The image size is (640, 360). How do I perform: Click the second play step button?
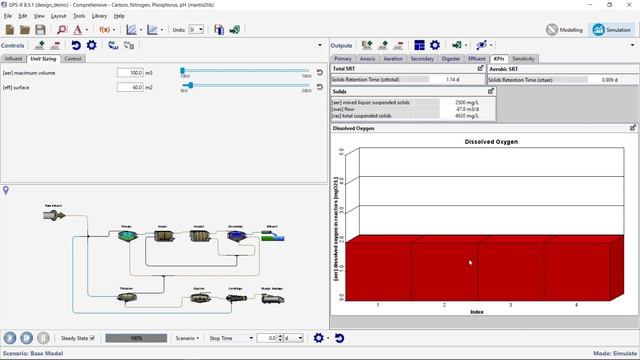tap(27, 338)
